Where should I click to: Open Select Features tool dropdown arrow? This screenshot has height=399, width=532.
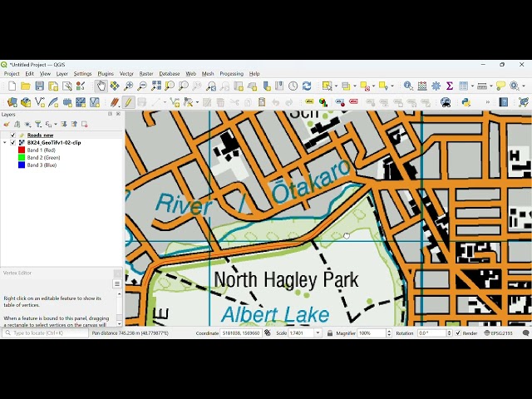[x=336, y=86]
